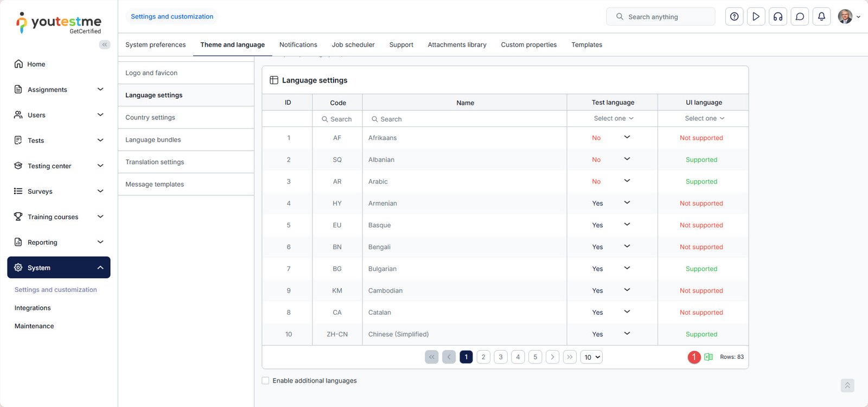Open the Job scheduler tab
This screenshot has height=407, width=868.
pos(353,45)
